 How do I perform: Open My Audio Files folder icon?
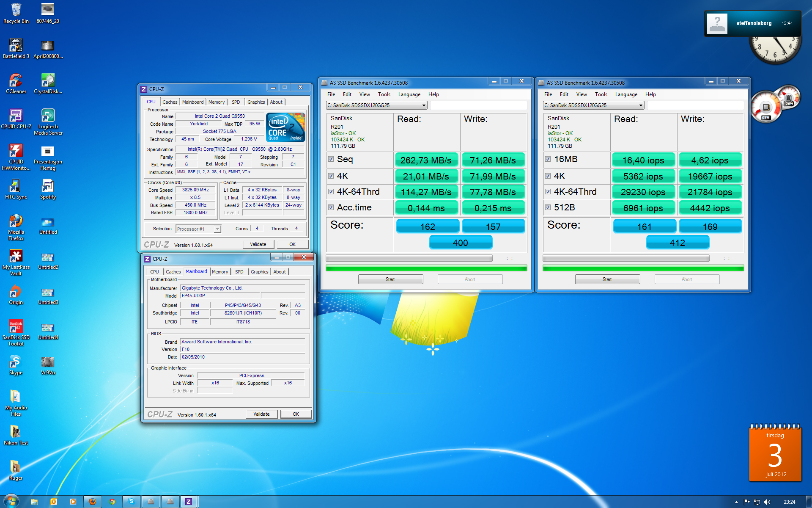(16, 403)
